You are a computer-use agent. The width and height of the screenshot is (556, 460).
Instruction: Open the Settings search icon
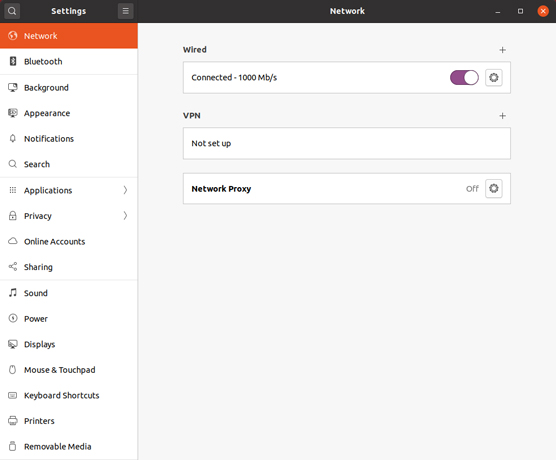tap(12, 11)
